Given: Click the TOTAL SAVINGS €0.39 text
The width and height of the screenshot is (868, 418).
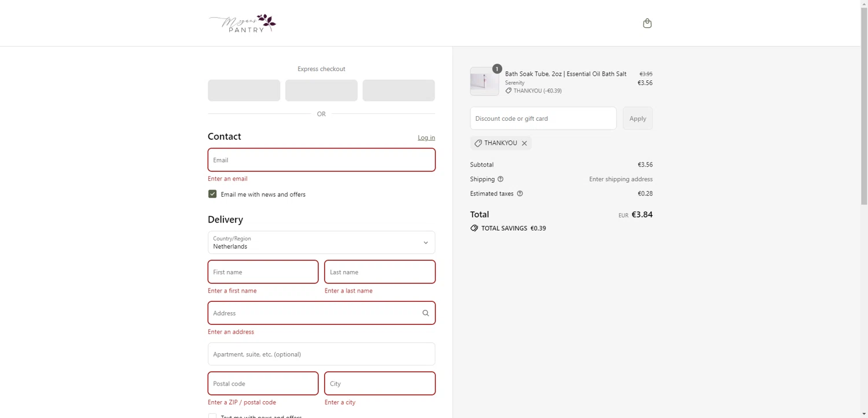Looking at the screenshot, I should (514, 228).
